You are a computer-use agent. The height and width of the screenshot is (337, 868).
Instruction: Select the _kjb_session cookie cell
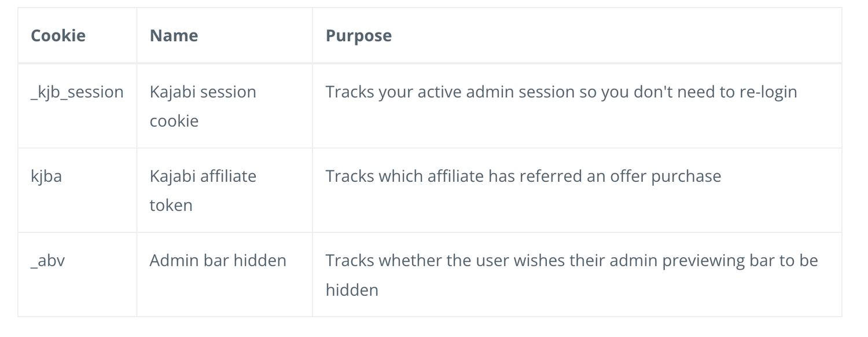pos(77,92)
